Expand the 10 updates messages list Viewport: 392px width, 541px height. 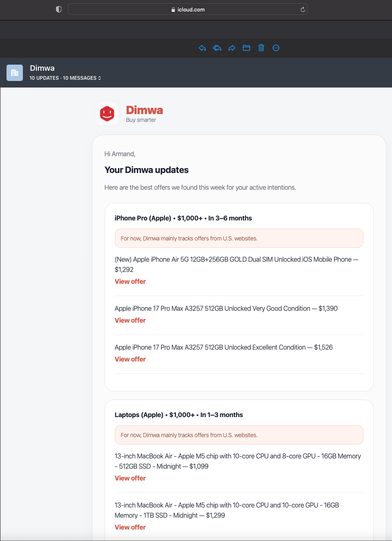(x=65, y=78)
